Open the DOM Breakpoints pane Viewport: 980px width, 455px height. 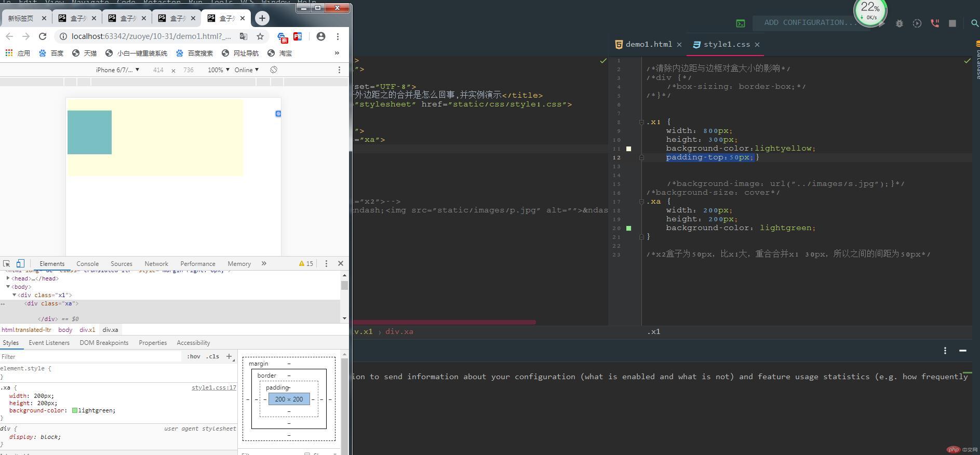[104, 343]
